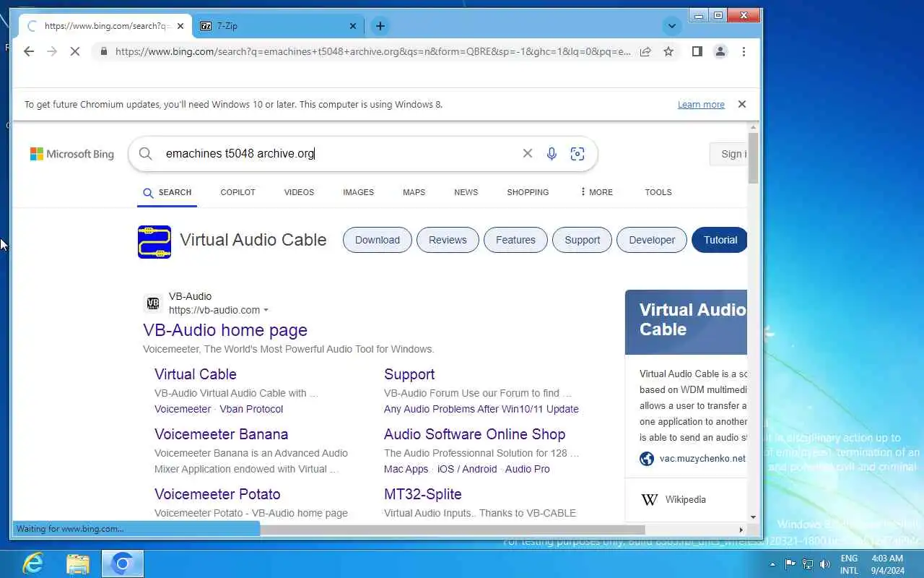
Task: Switch to the IMAGES tab
Action: (x=358, y=192)
